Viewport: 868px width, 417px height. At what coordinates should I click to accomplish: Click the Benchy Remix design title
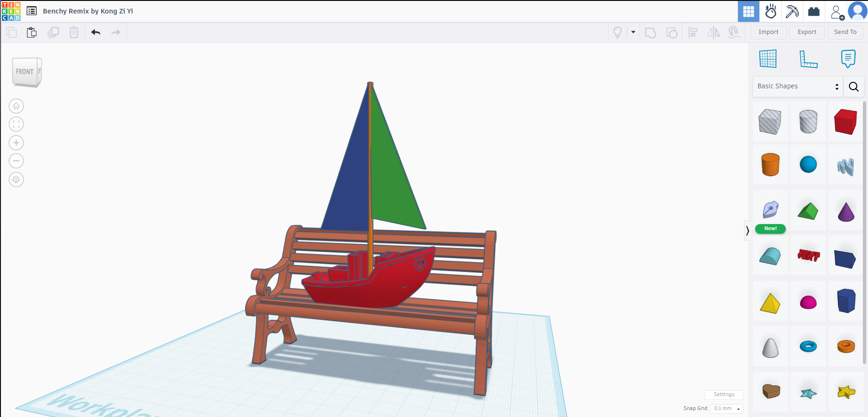[88, 11]
